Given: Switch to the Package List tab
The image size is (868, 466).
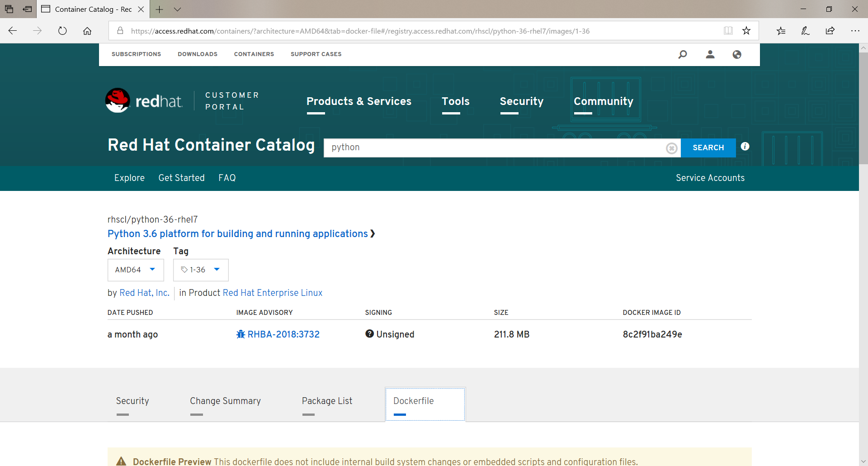Looking at the screenshot, I should point(327,401).
